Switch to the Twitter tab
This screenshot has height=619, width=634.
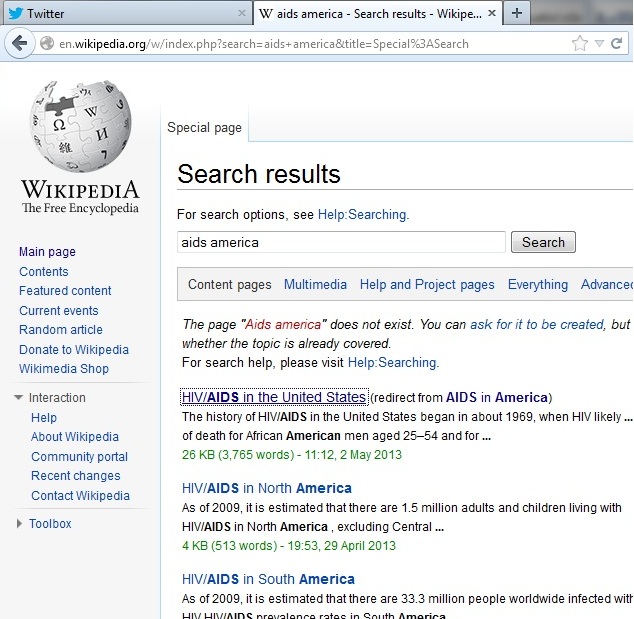click(127, 13)
